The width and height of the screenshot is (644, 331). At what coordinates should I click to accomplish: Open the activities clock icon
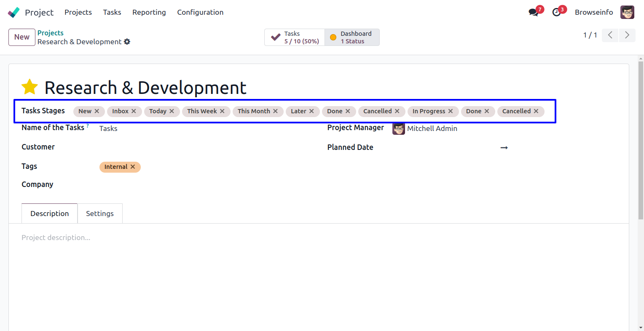coord(557,12)
